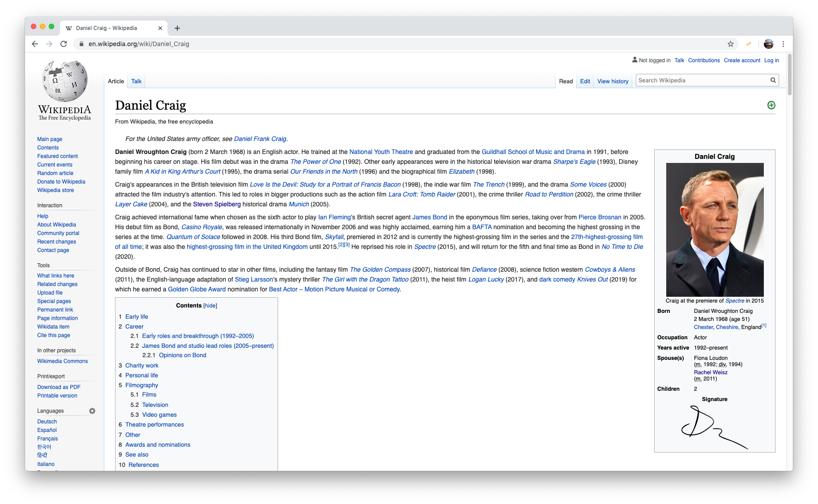Open Chester link in infobox
The image size is (818, 504).
pos(703,327)
